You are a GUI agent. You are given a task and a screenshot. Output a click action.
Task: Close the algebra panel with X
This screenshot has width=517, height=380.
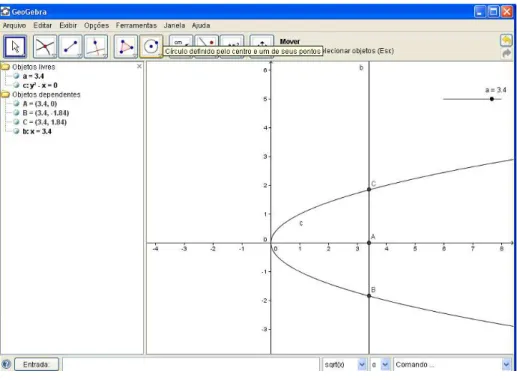[x=139, y=66]
